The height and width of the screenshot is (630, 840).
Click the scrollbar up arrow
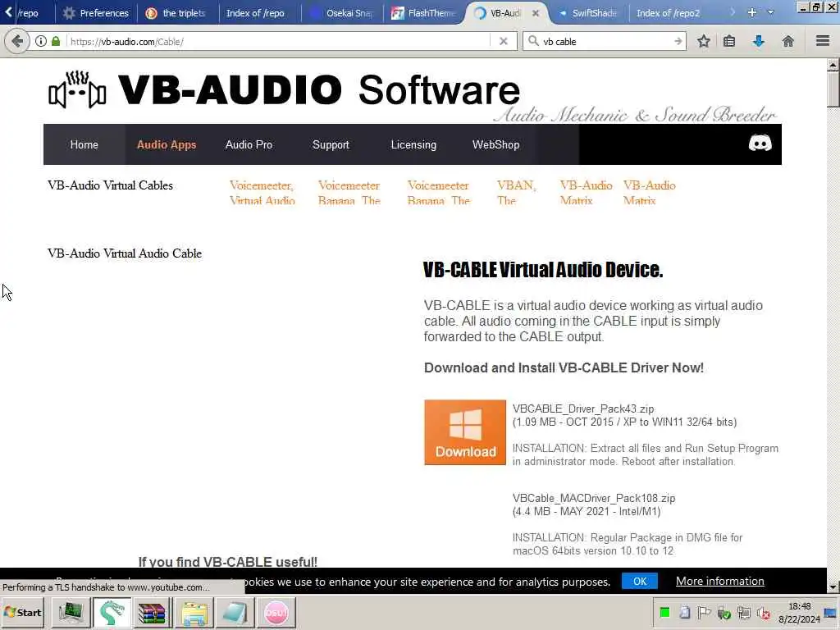point(833,65)
